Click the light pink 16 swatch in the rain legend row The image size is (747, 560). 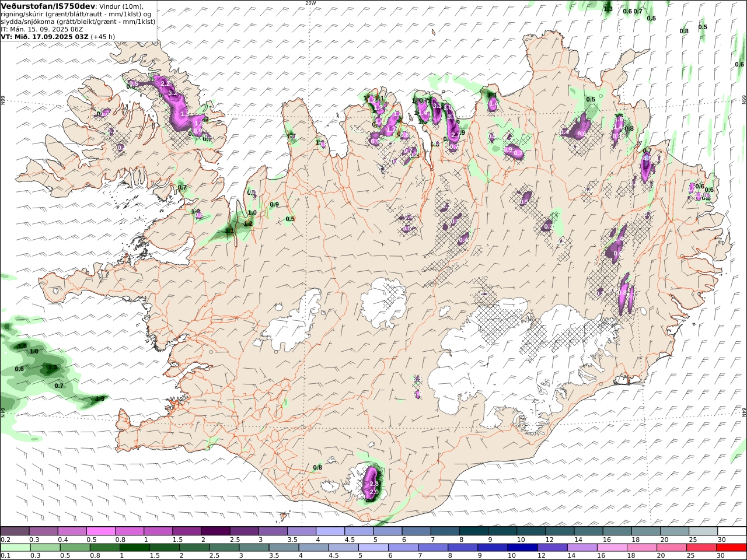[612, 548]
